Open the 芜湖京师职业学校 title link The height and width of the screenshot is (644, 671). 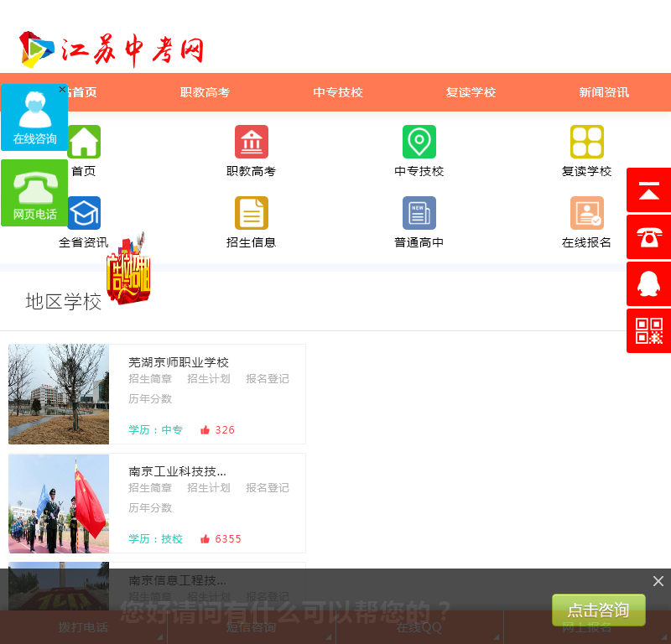tap(179, 362)
